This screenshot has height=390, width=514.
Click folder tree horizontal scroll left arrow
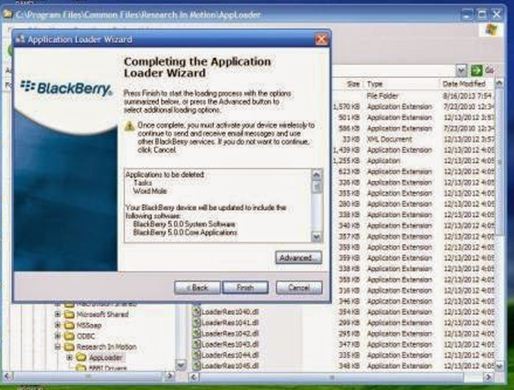click(8, 377)
